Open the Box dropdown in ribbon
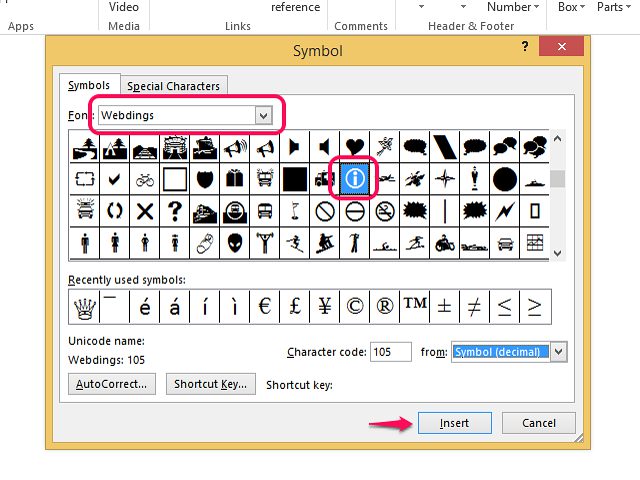 tap(571, 7)
